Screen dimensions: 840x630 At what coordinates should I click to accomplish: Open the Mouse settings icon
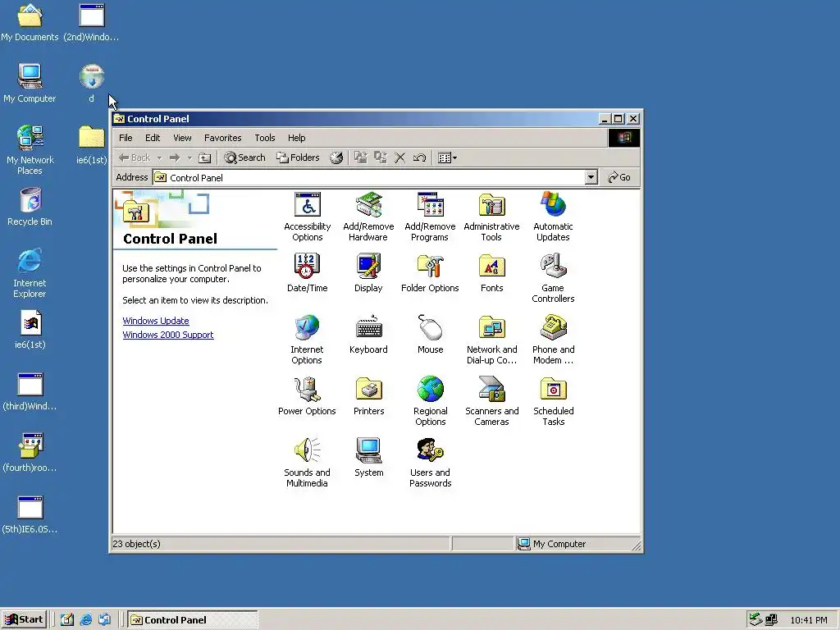coord(430,335)
